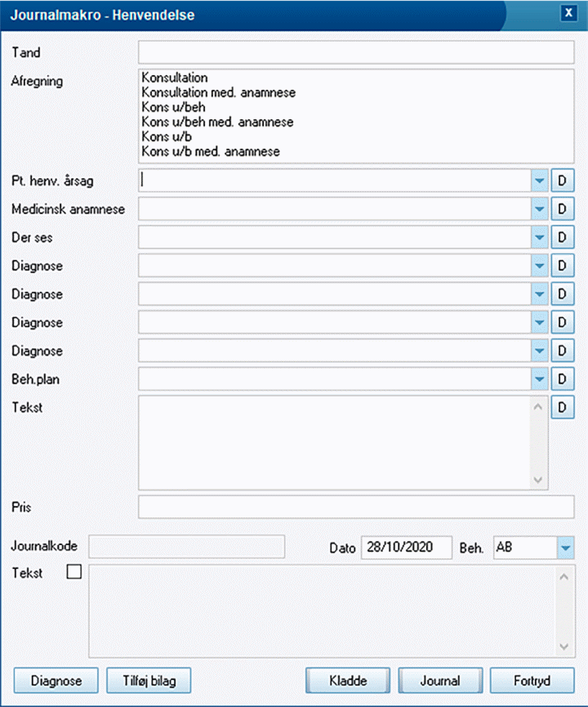
Task: Click the D button beside Pt. henv. årsag
Action: pos(562,181)
